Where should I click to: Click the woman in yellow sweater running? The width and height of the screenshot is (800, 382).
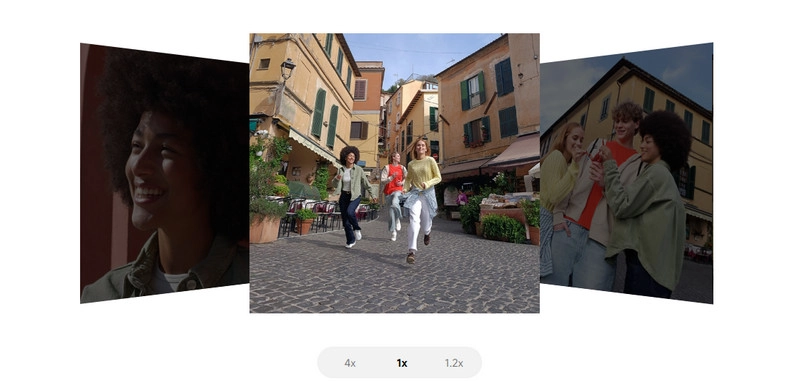(420, 199)
